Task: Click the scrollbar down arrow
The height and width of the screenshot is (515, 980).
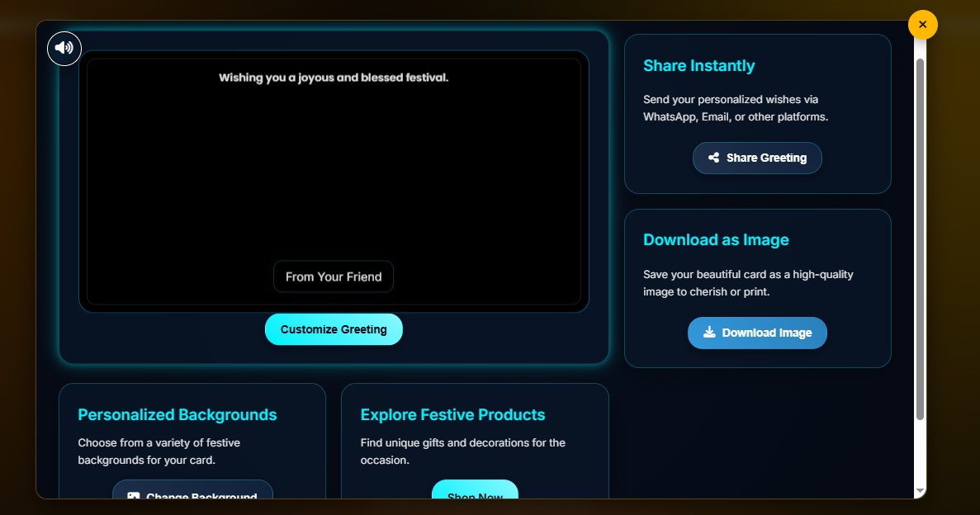Action: click(920, 491)
